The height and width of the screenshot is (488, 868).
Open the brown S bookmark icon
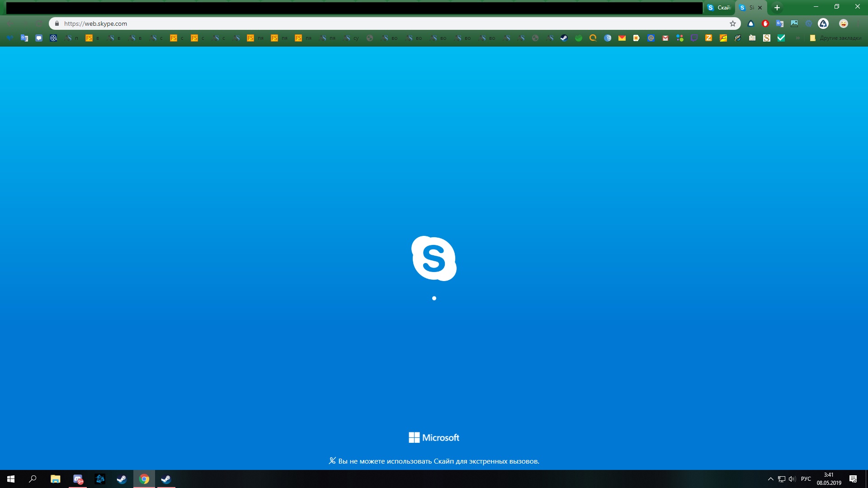767,38
